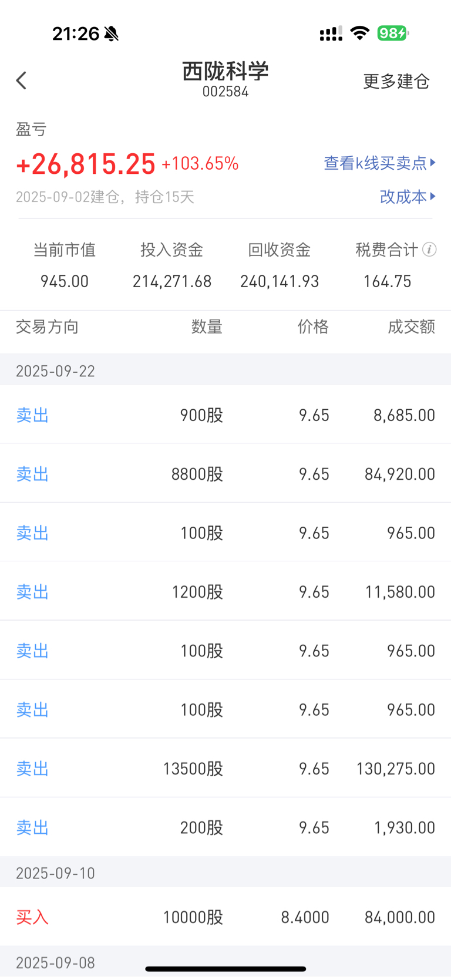This screenshot has width=451, height=980.
Task: Tap the 2025-09-02建仓 holding info
Action: (x=105, y=197)
